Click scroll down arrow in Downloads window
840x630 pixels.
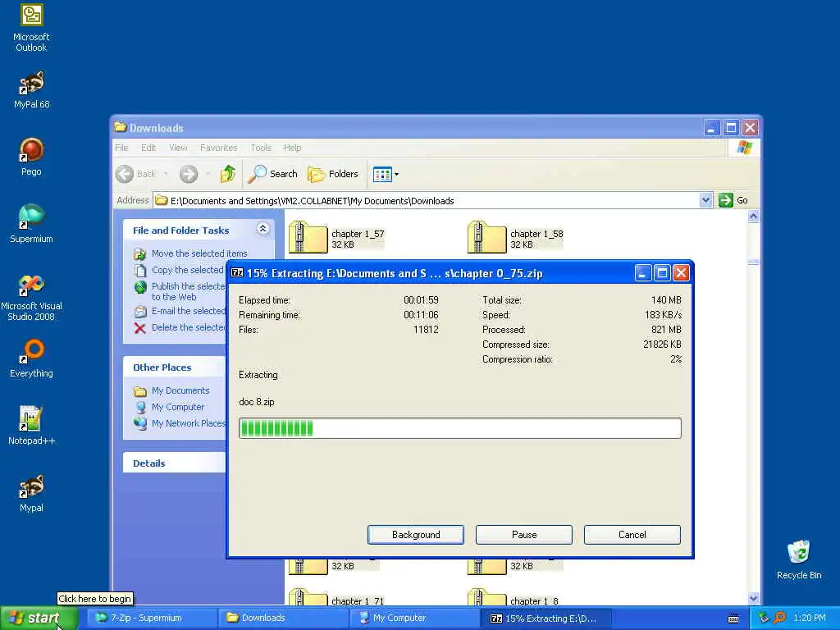pos(753,598)
